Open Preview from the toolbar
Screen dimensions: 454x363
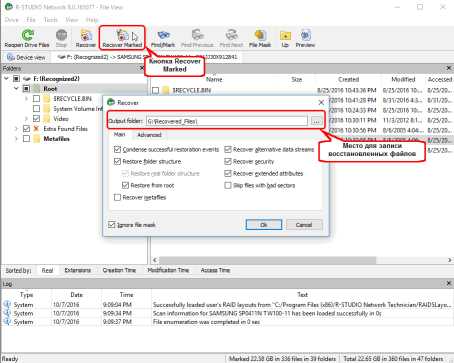(305, 38)
